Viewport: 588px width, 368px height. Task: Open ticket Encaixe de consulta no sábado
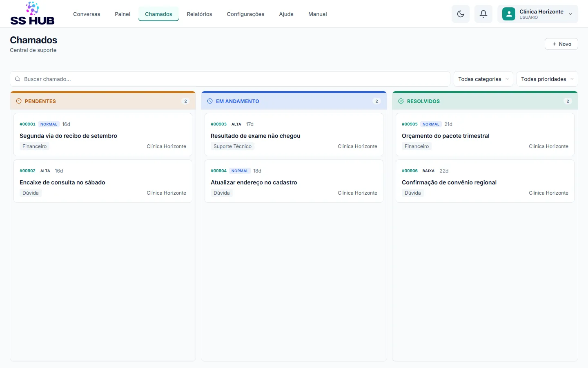point(103,181)
